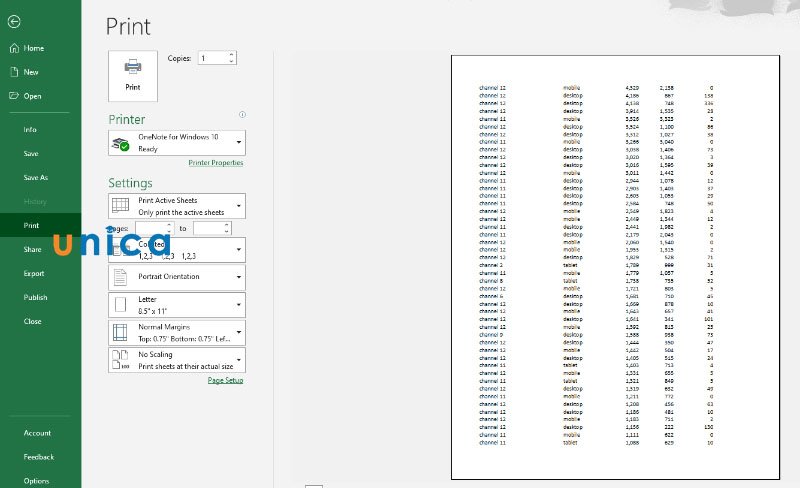
Task: Select Publish in the sidebar
Action: pos(35,297)
